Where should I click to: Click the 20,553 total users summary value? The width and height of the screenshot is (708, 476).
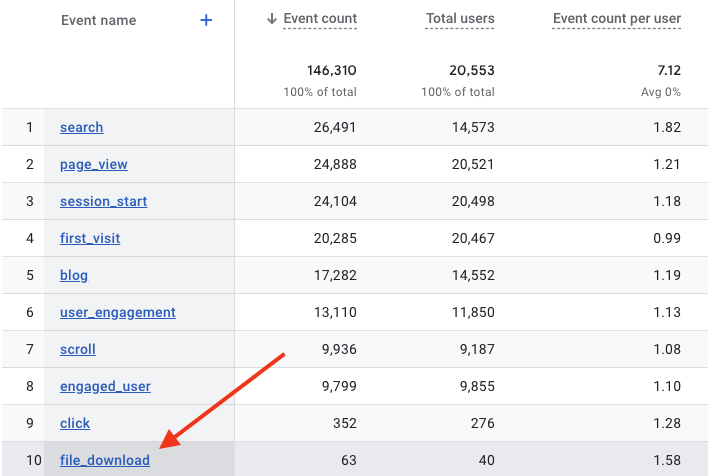click(x=470, y=70)
